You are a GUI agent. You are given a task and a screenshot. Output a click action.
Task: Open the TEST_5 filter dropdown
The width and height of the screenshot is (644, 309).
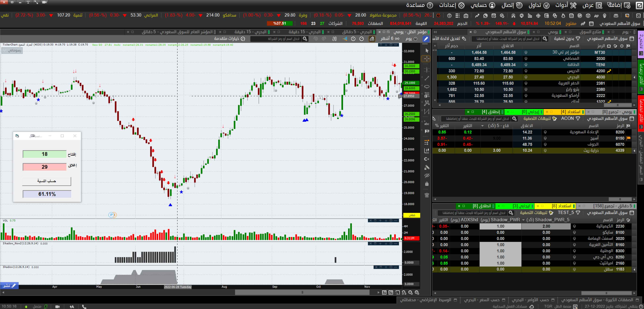coord(569,213)
